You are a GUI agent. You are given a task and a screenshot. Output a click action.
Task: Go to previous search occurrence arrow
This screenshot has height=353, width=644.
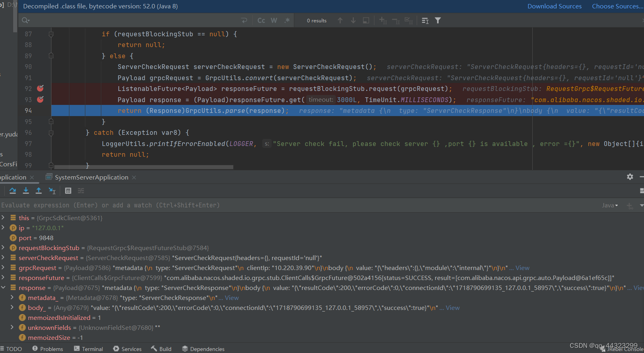tap(340, 20)
